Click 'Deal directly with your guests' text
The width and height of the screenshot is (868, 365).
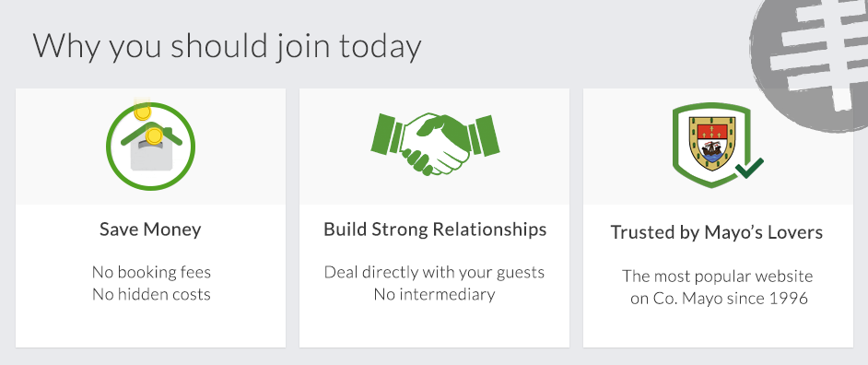tap(435, 273)
